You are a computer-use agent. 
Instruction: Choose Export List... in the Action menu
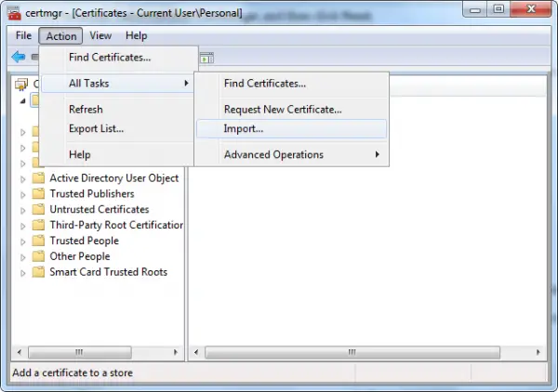pyautogui.click(x=97, y=128)
